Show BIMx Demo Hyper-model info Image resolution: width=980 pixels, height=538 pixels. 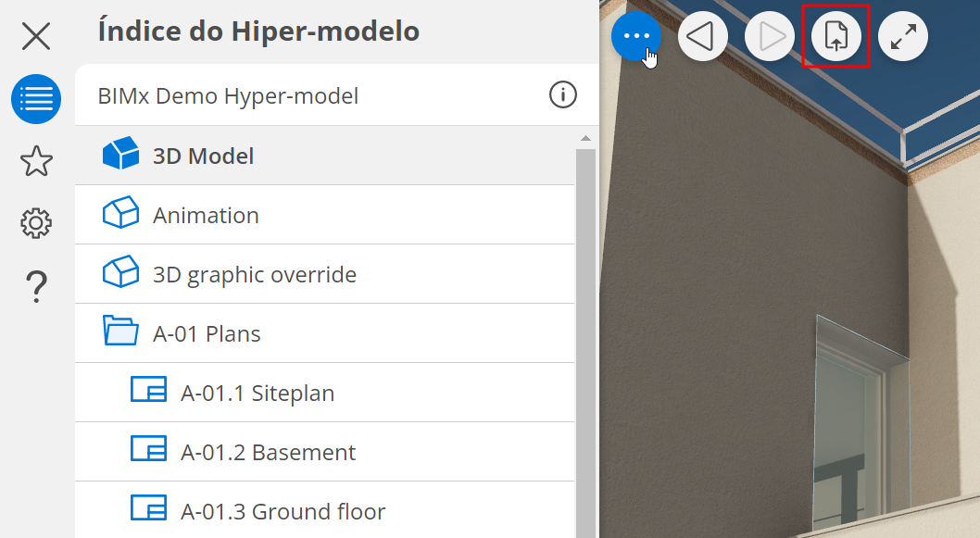[562, 95]
